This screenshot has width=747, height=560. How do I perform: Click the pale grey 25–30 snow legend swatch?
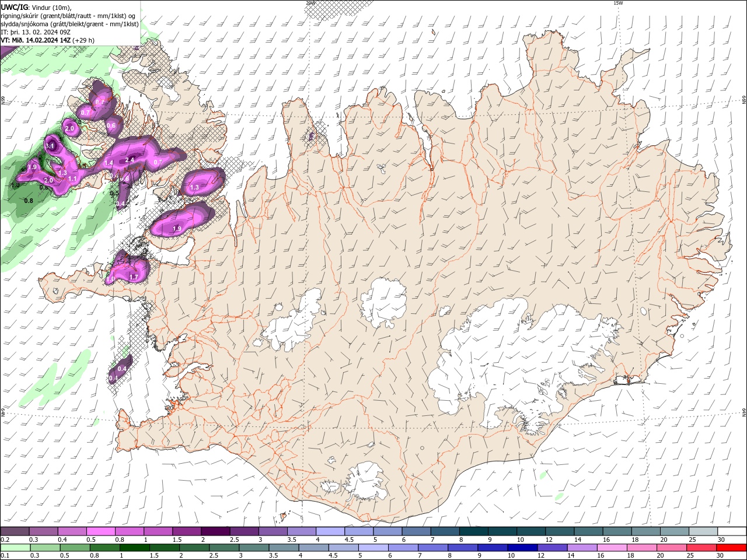pos(703,531)
